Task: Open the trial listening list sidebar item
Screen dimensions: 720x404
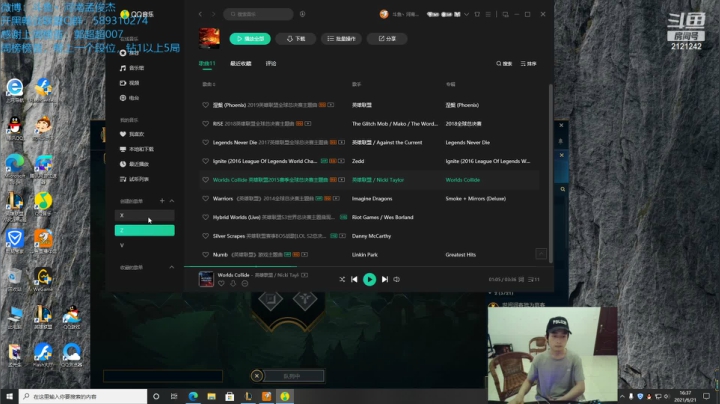Action: pyautogui.click(x=135, y=179)
